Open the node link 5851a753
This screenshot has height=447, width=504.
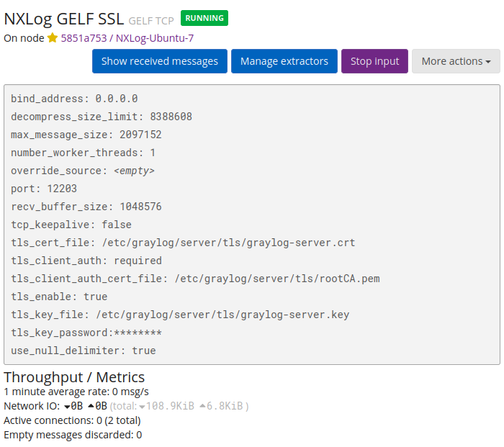tap(84, 38)
